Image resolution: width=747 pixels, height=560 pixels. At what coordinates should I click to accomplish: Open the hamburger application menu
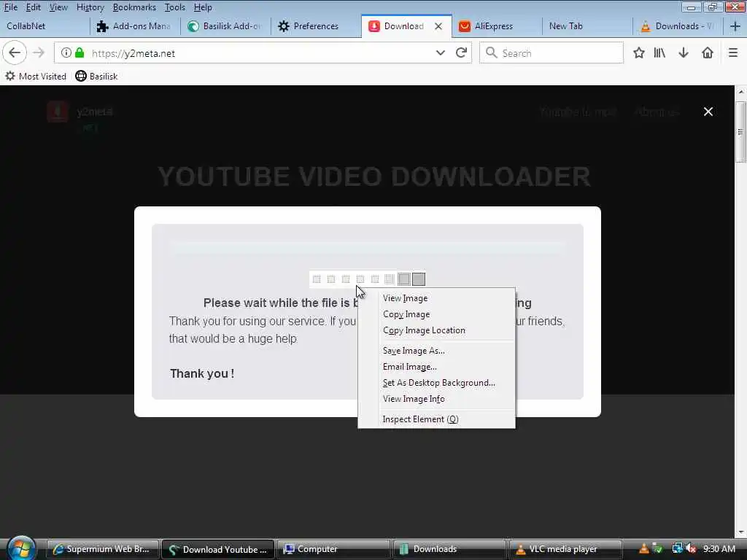pyautogui.click(x=733, y=52)
